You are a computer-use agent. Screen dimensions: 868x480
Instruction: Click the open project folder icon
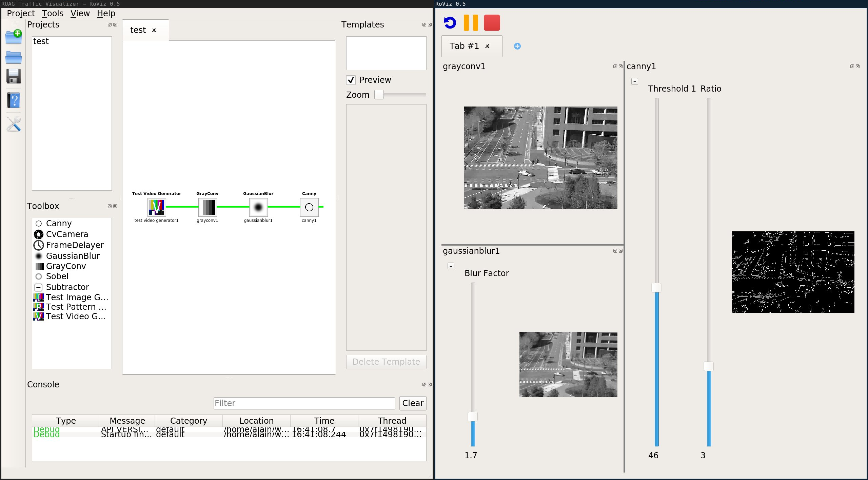(x=14, y=57)
